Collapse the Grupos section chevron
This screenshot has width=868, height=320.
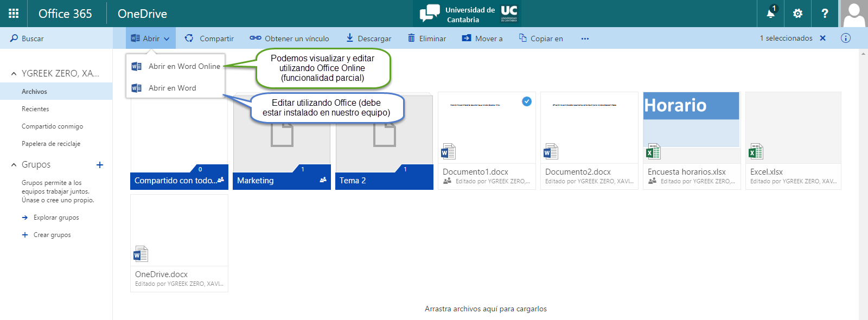tap(14, 165)
